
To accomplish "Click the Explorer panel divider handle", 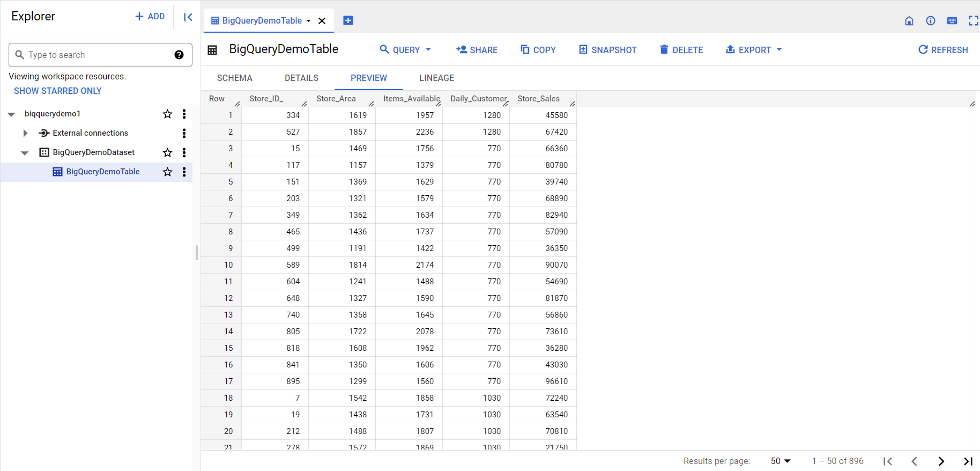I will pyautogui.click(x=197, y=252).
